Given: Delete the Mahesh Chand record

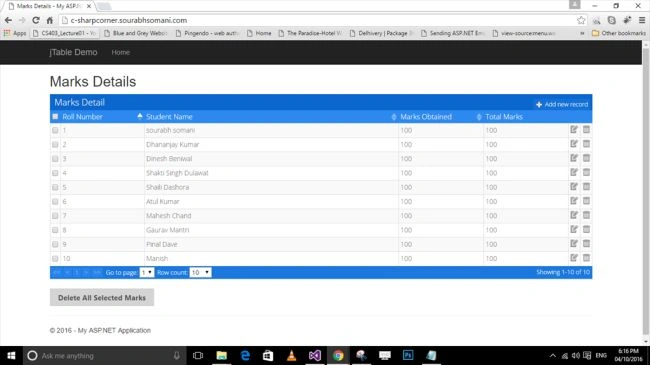Looking at the screenshot, I should (586, 215).
